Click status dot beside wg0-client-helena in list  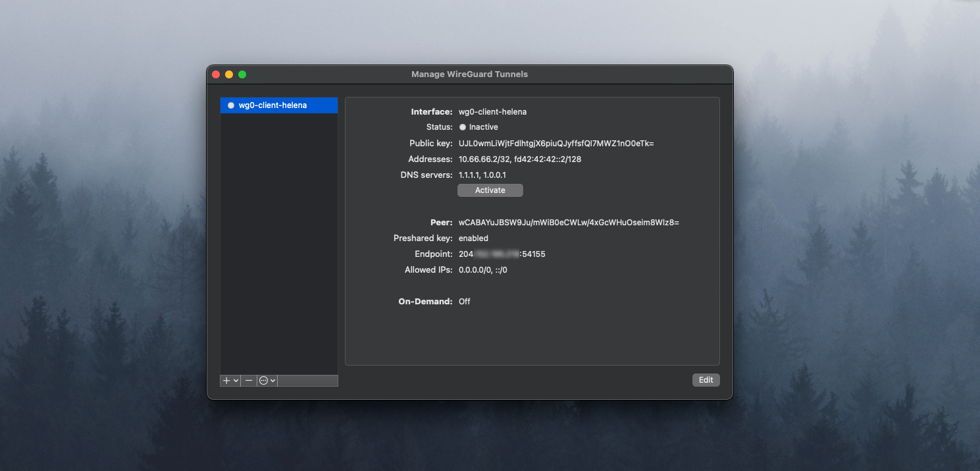[x=231, y=105]
